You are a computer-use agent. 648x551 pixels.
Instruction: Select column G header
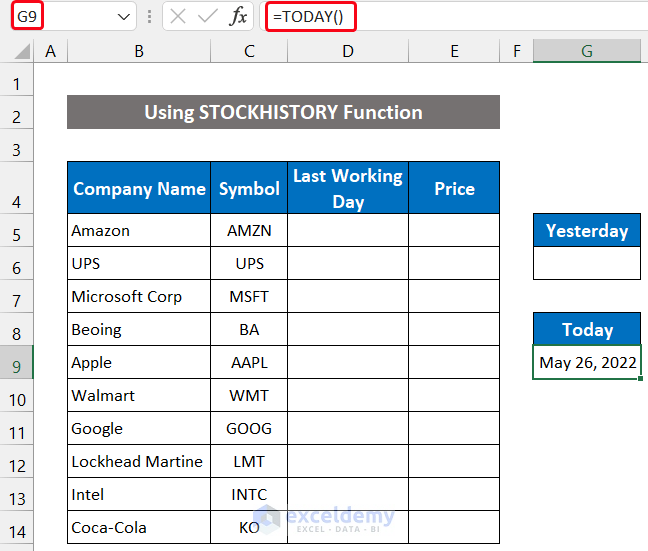click(586, 51)
